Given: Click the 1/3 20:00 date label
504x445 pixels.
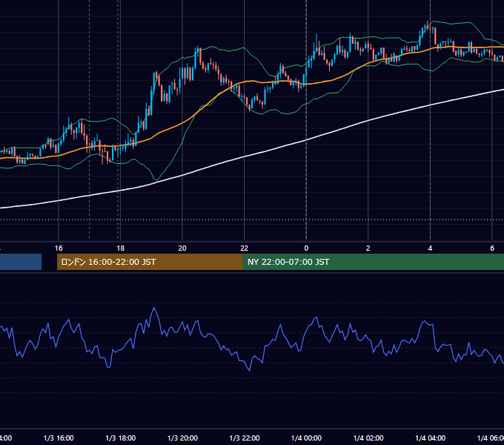Looking at the screenshot, I should pyautogui.click(x=182, y=438).
